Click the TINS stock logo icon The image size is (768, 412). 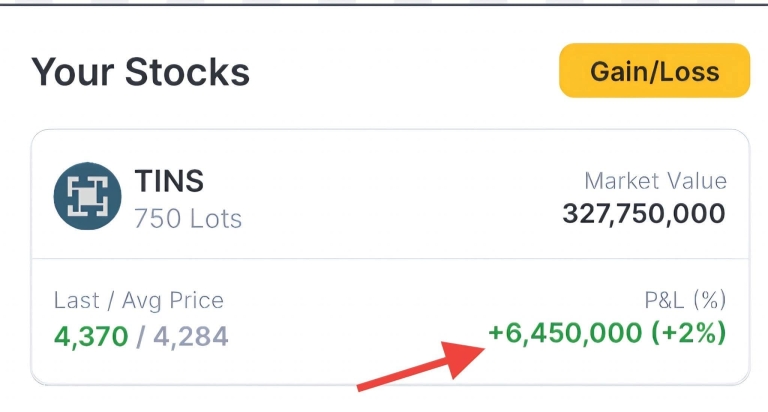click(87, 197)
